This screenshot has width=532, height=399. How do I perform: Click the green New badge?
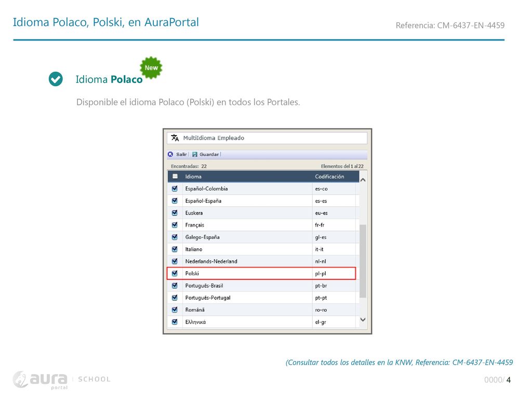click(x=151, y=68)
